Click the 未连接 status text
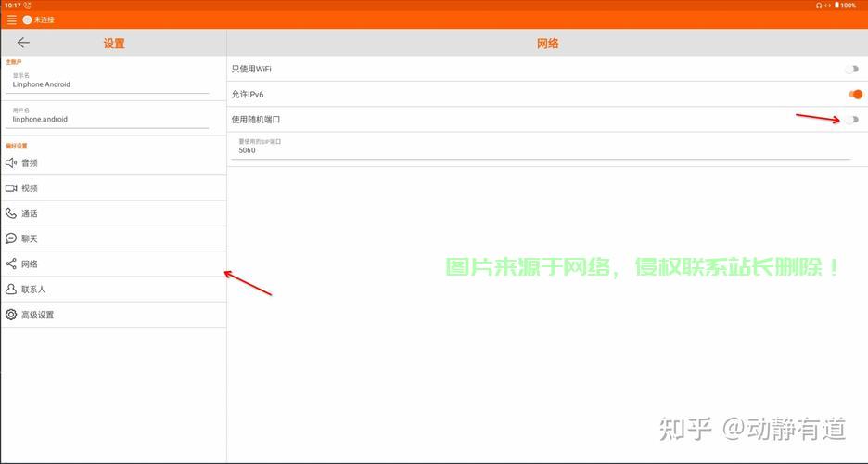This screenshot has height=464, width=868. point(45,19)
